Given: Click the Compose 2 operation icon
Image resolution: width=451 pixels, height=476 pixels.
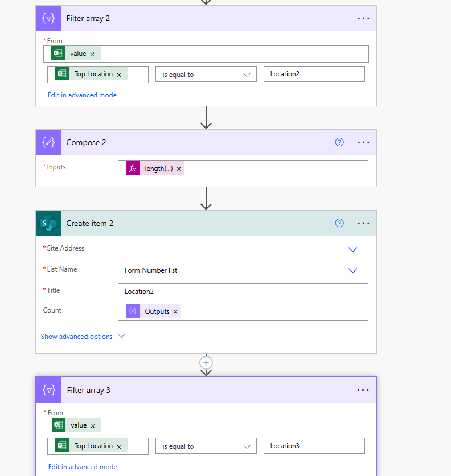Looking at the screenshot, I should [48, 142].
